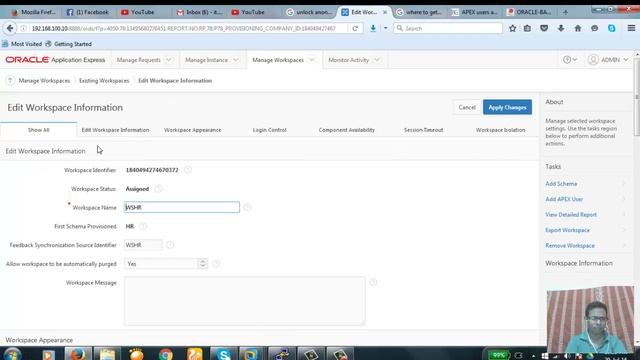Show help for First Schema Provisioned
Viewport: 640px width, 360px height.
143,226
